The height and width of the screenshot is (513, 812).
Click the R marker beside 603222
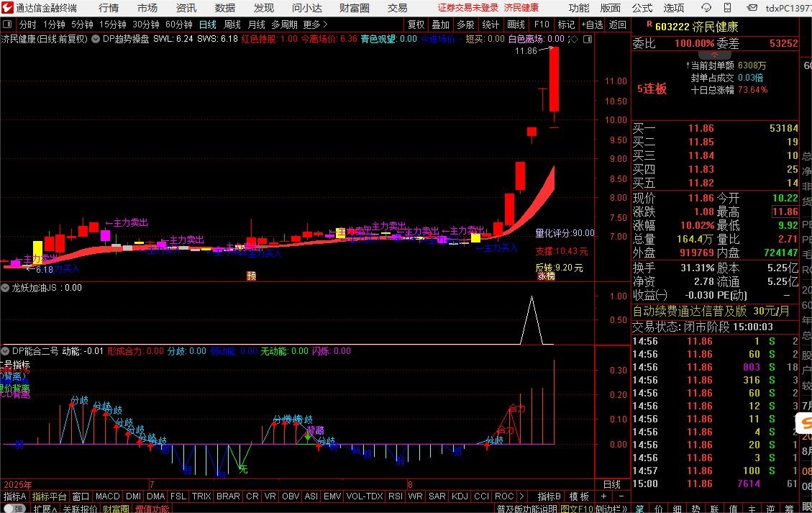(649, 24)
